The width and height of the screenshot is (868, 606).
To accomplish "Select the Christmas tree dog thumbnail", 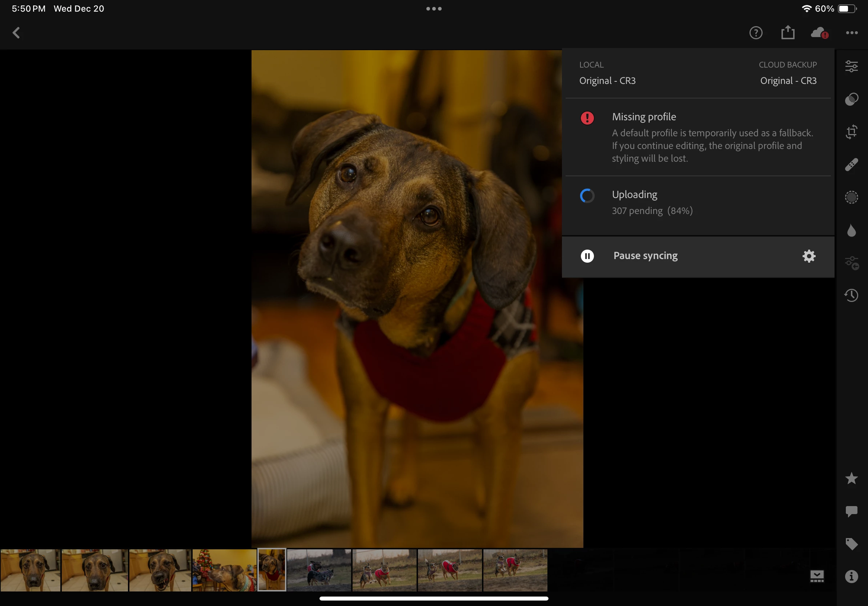I will pyautogui.click(x=224, y=570).
